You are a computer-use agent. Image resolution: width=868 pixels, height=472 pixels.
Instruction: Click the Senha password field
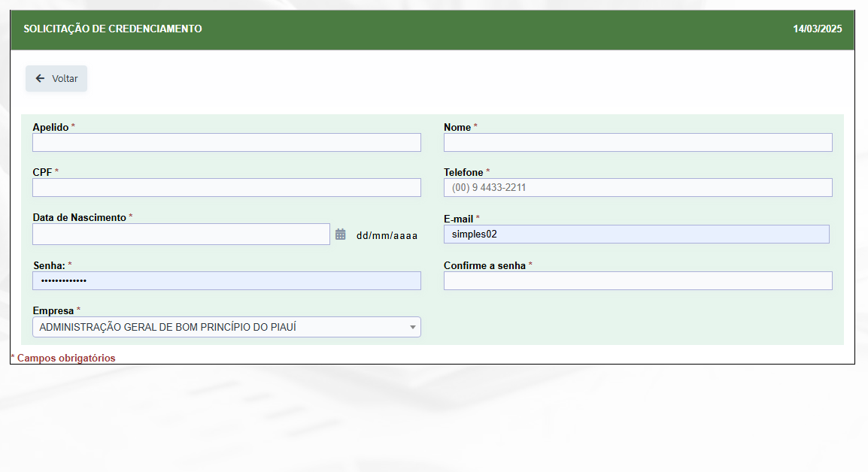coord(226,280)
